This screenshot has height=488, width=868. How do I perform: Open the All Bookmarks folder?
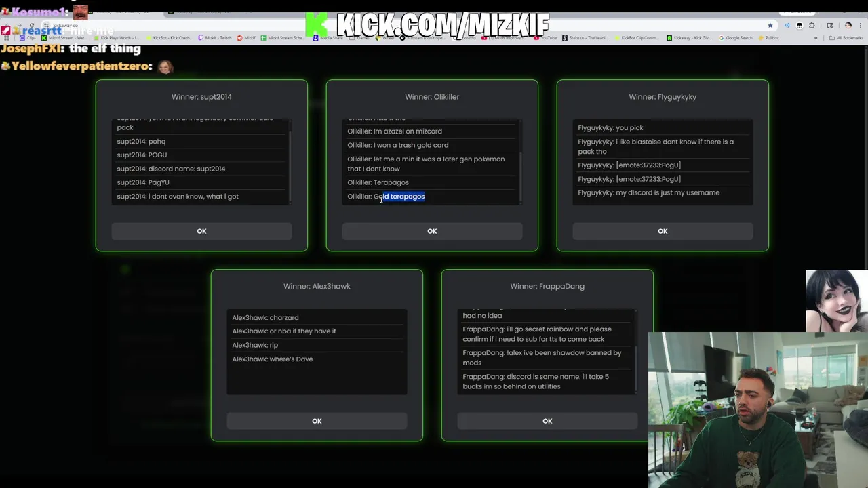(846, 38)
